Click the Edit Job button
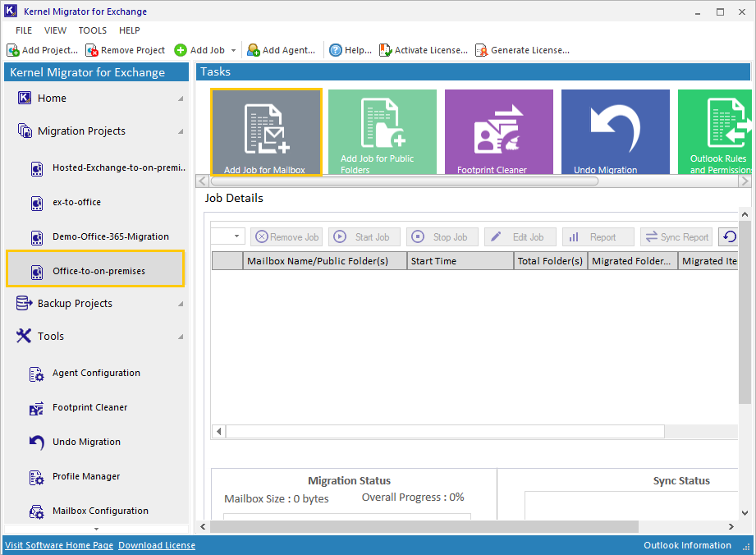Viewport: 756px width, 555px height. click(x=520, y=236)
